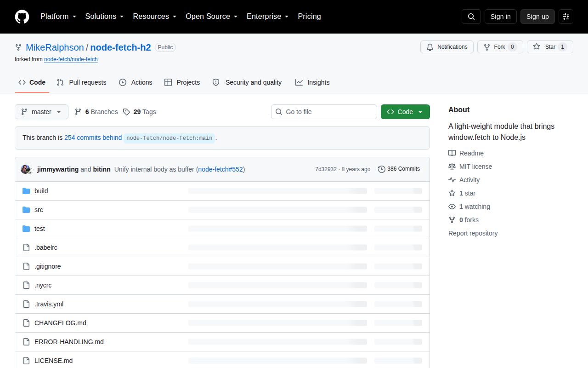Open the Pricing page
This screenshot has width=588, height=368.
pyautogui.click(x=309, y=17)
